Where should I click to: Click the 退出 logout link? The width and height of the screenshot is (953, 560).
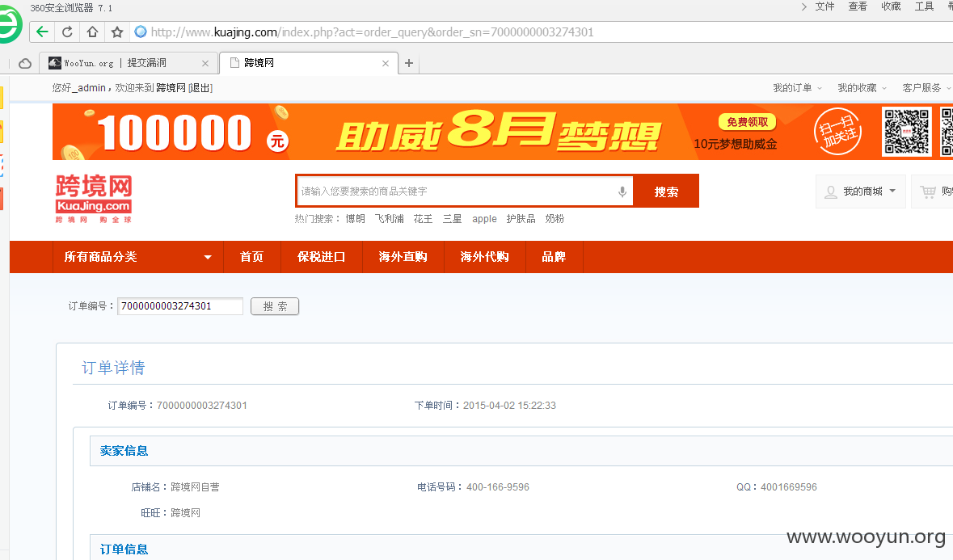tap(200, 88)
